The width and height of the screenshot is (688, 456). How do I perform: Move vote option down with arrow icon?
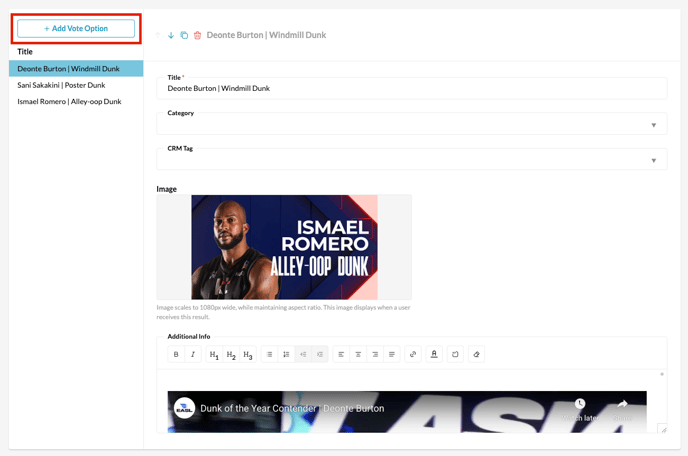(x=171, y=35)
